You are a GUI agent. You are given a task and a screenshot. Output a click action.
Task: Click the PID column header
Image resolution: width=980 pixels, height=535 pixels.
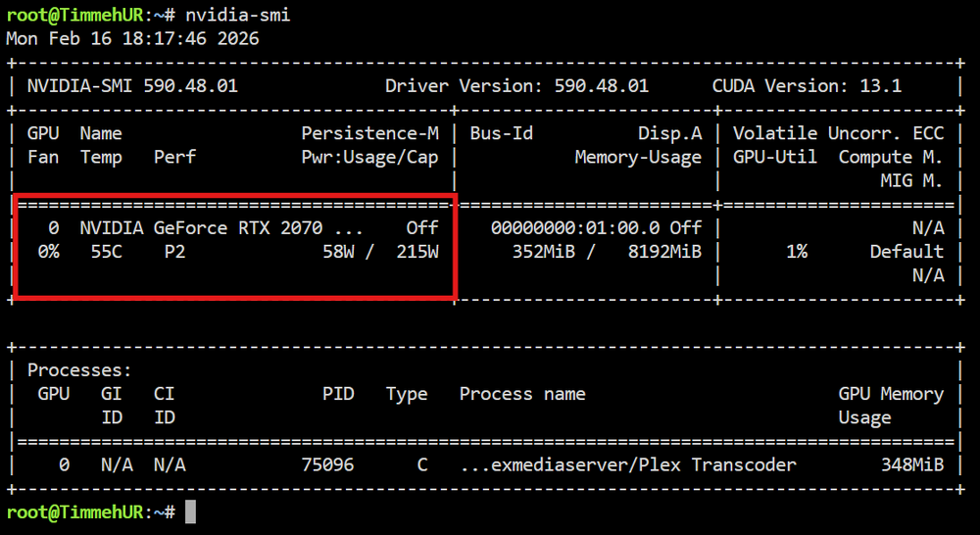point(338,394)
